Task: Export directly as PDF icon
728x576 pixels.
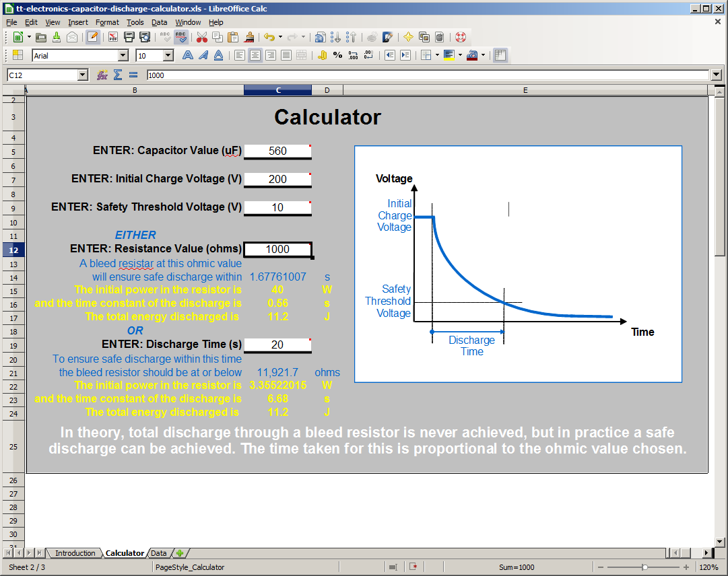Action: coord(113,37)
